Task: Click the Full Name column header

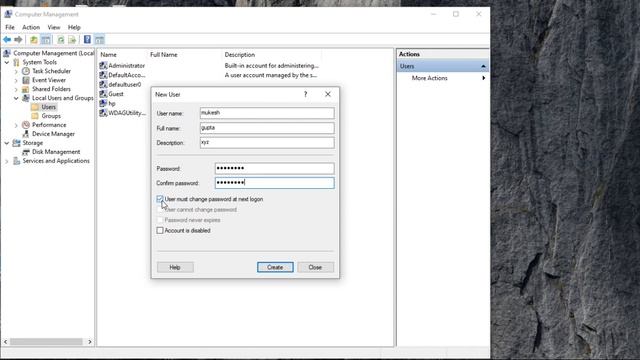Action: point(164,55)
